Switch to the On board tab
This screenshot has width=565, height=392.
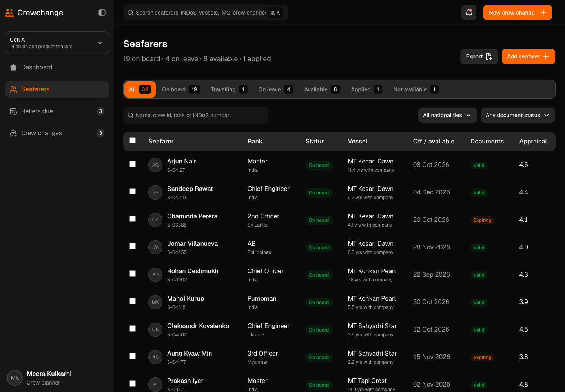[181, 89]
